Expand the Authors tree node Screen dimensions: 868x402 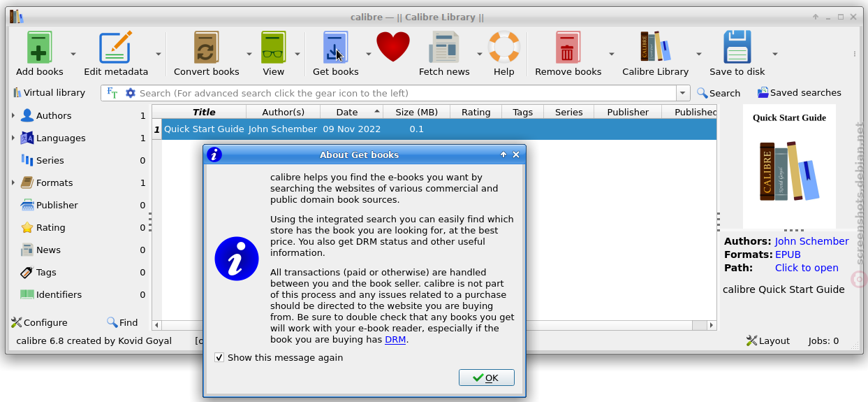[x=13, y=115]
